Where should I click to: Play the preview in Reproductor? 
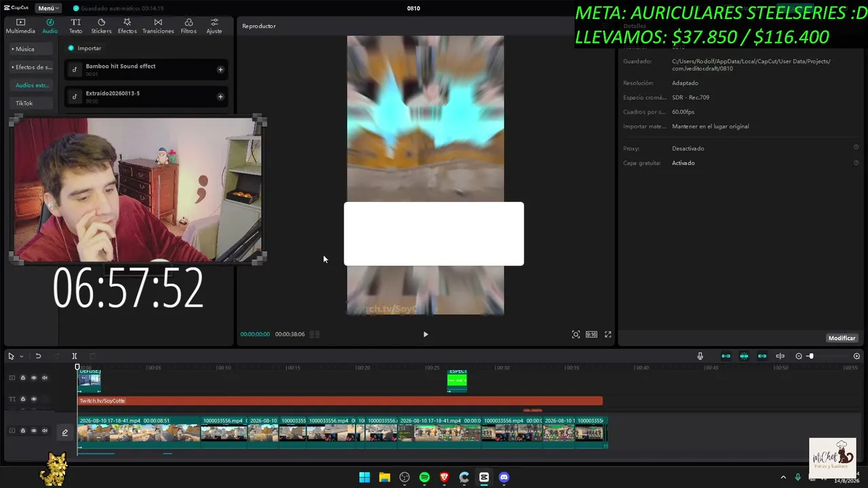(x=426, y=334)
